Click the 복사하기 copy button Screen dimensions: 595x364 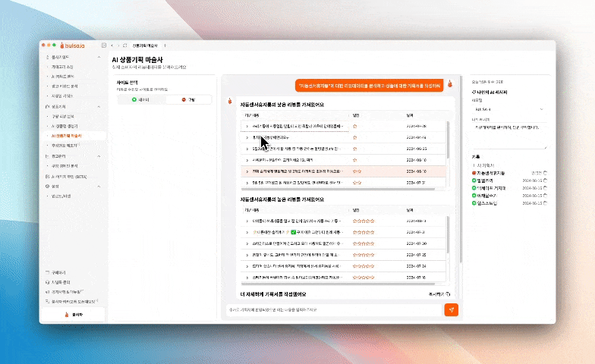[439, 294]
